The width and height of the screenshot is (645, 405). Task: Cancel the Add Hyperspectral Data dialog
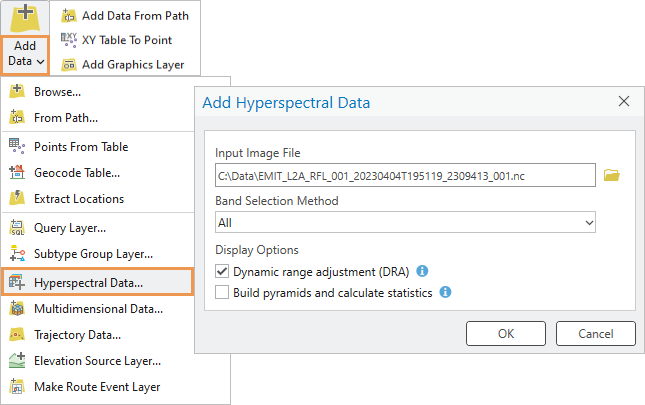pyautogui.click(x=595, y=333)
